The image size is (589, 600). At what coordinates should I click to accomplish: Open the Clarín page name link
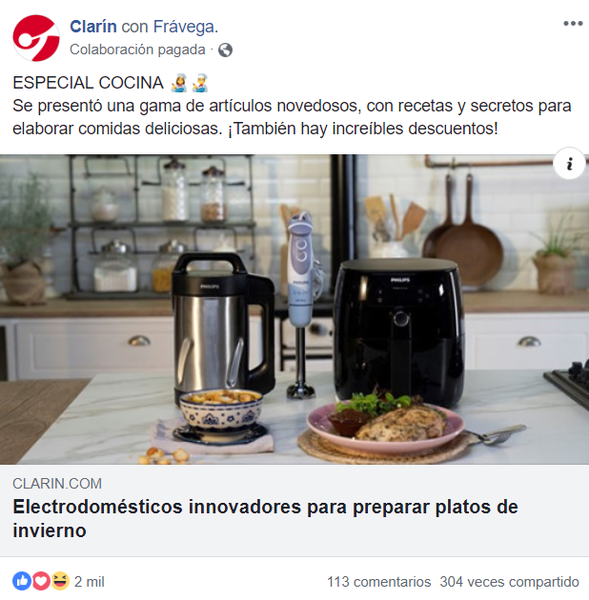(x=93, y=27)
